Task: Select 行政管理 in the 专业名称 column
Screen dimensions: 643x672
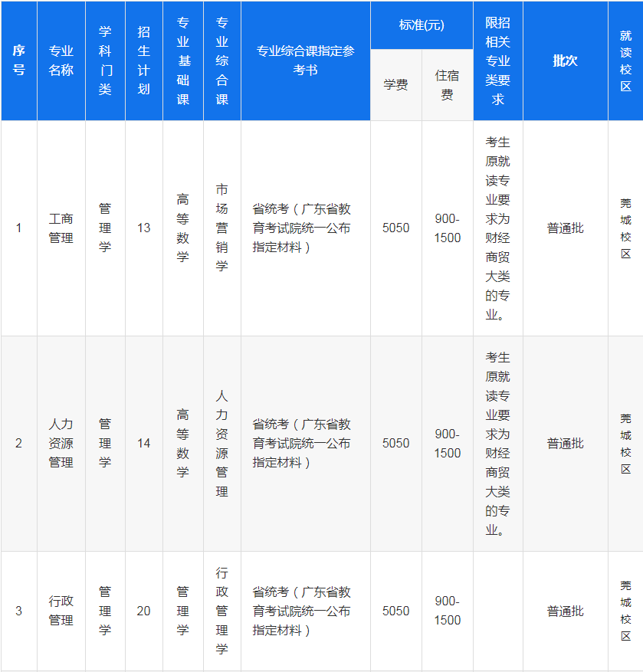Action: point(61,611)
